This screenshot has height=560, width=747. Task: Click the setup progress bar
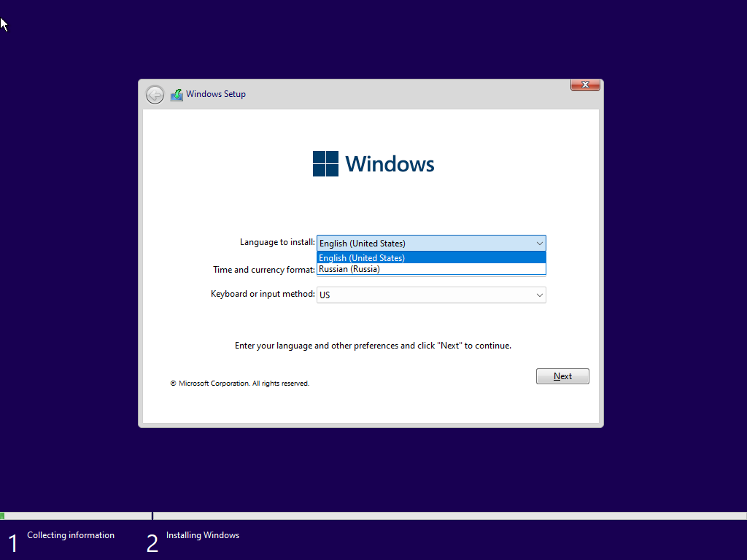coord(373,516)
